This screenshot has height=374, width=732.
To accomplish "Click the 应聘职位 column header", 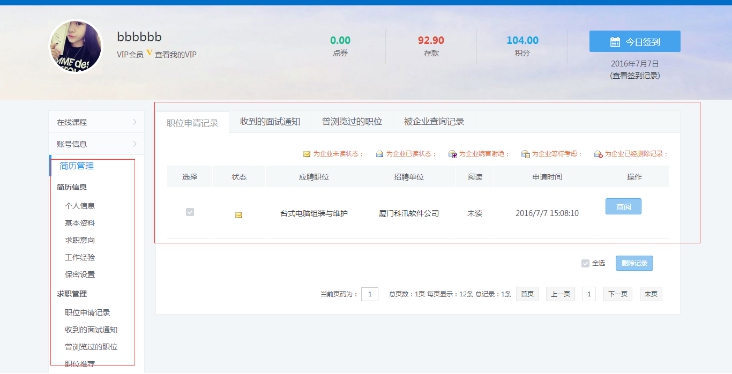I will (314, 177).
